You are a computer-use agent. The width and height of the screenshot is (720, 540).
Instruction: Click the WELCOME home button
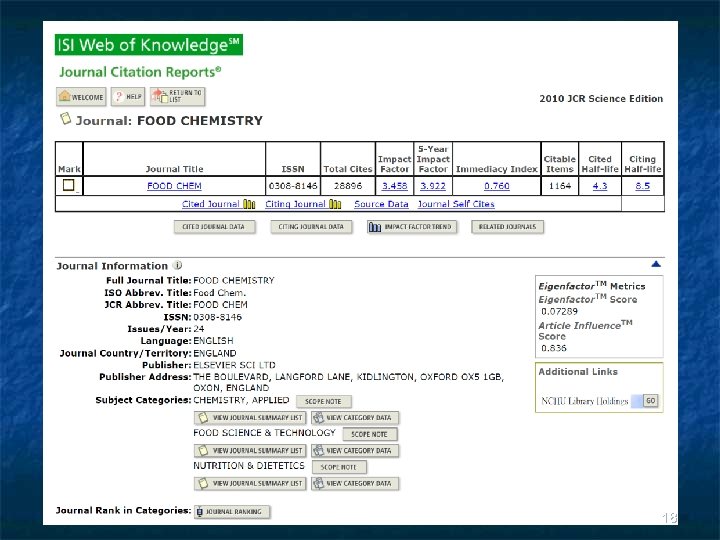click(x=81, y=97)
